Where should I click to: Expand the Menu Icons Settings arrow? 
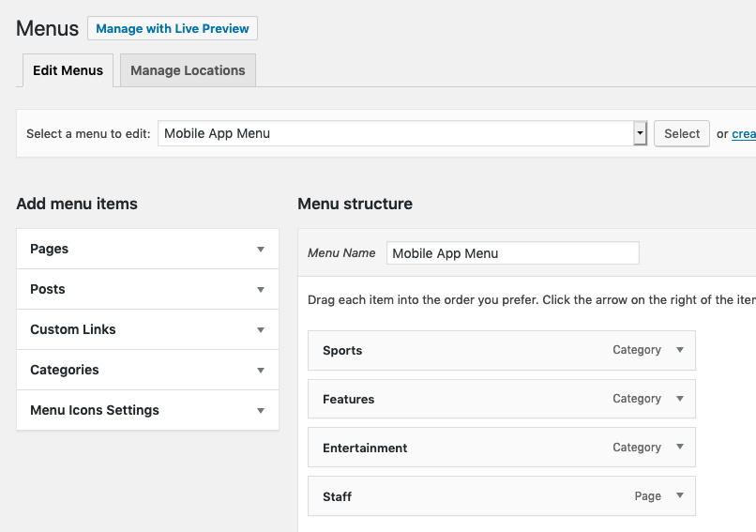point(261,411)
